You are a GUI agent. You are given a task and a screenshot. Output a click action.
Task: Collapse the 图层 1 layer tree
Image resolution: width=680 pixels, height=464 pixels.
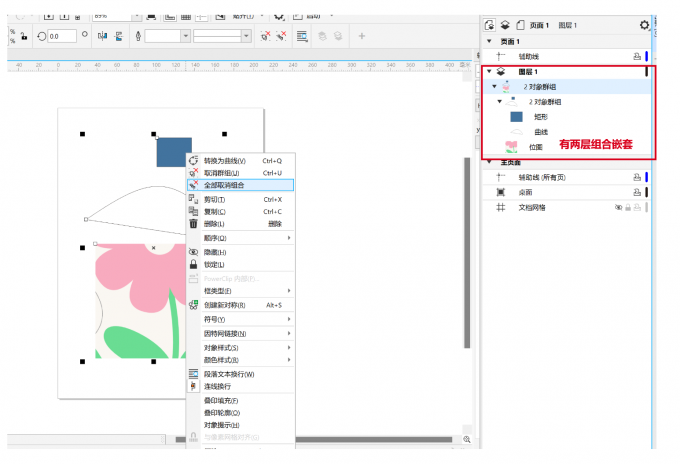pyautogui.click(x=489, y=72)
